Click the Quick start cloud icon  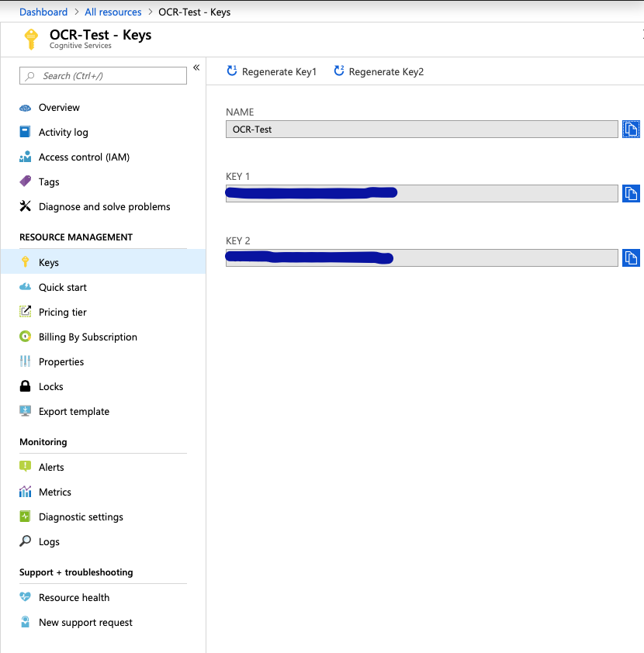coord(25,287)
